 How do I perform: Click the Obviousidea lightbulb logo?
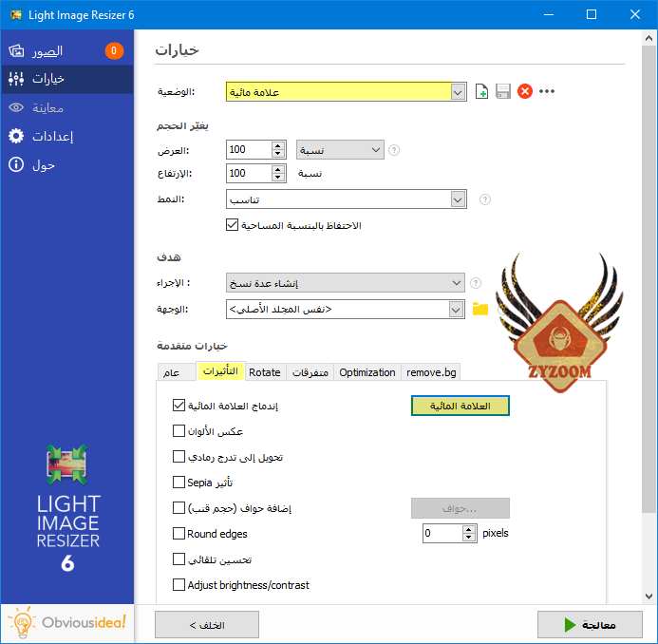coord(66,622)
